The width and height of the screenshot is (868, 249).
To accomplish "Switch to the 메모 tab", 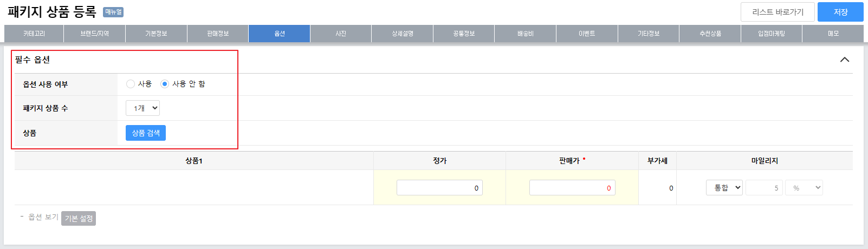I will pyautogui.click(x=833, y=34).
